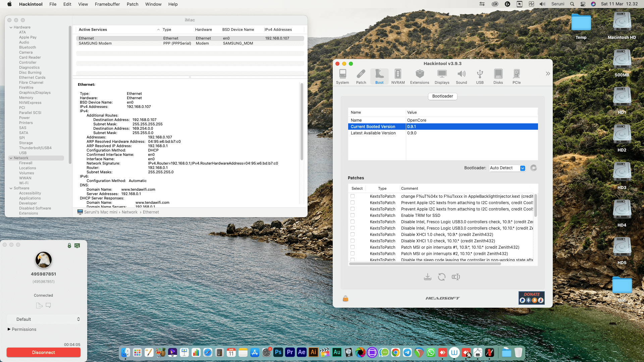
Task: Click the green padlock icon in the remote session panel
Action: click(x=69, y=245)
